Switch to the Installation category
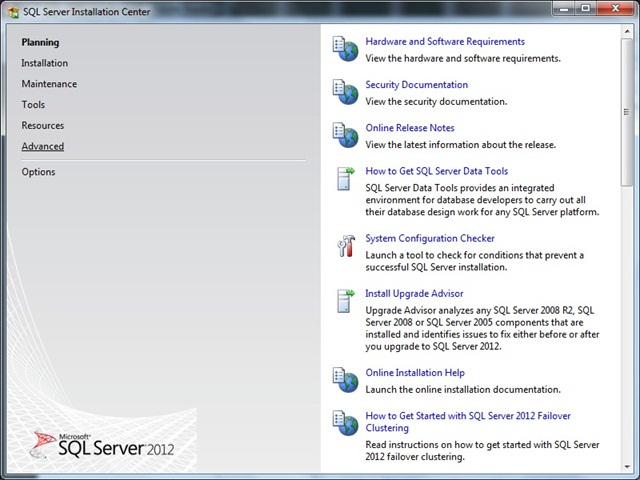 pos(44,63)
